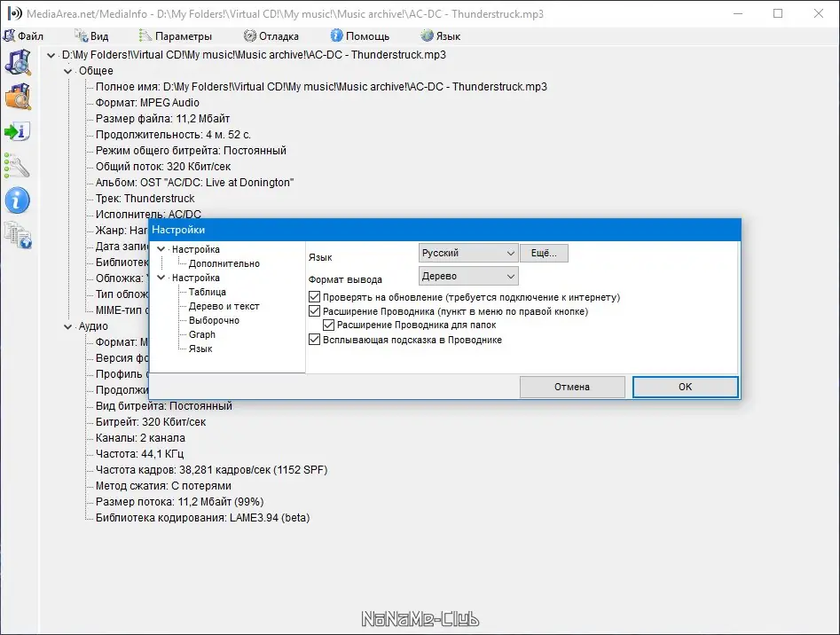840x635 pixels.
Task: Select Язык item in settings tree
Action: click(200, 349)
